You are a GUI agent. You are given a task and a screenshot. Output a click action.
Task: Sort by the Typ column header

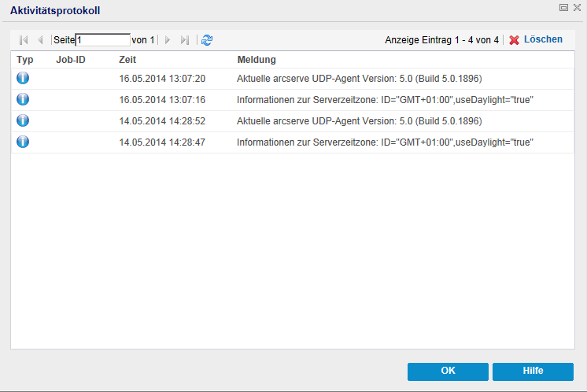point(25,60)
